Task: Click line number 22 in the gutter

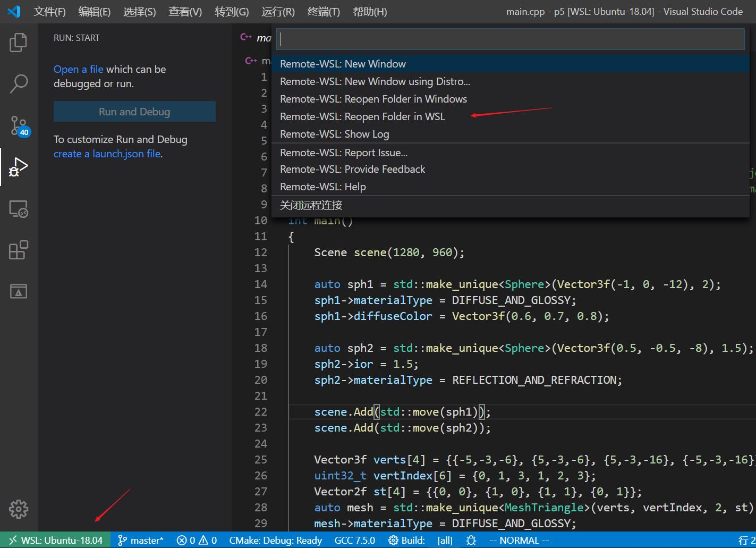Action: (x=261, y=411)
